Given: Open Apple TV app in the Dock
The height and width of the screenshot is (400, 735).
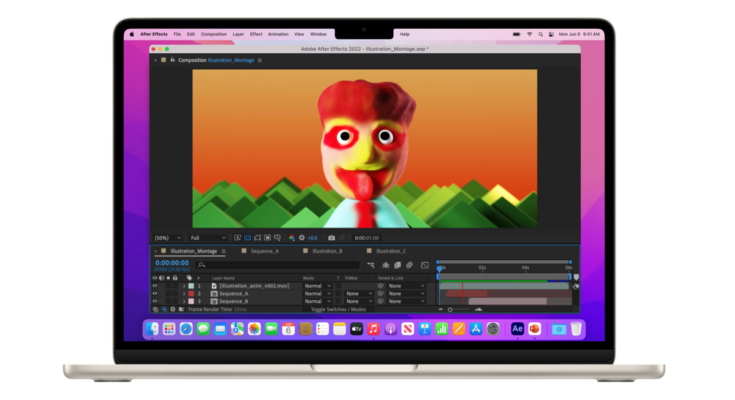Looking at the screenshot, I should tap(356, 328).
